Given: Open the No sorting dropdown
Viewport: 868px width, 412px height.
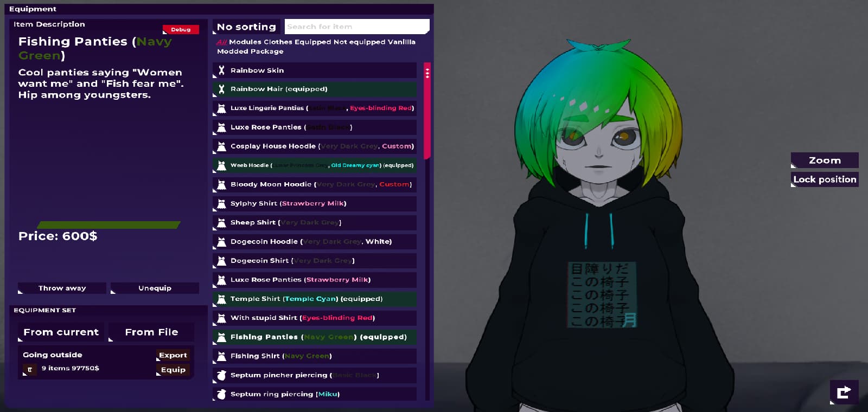Looking at the screenshot, I should 246,27.
